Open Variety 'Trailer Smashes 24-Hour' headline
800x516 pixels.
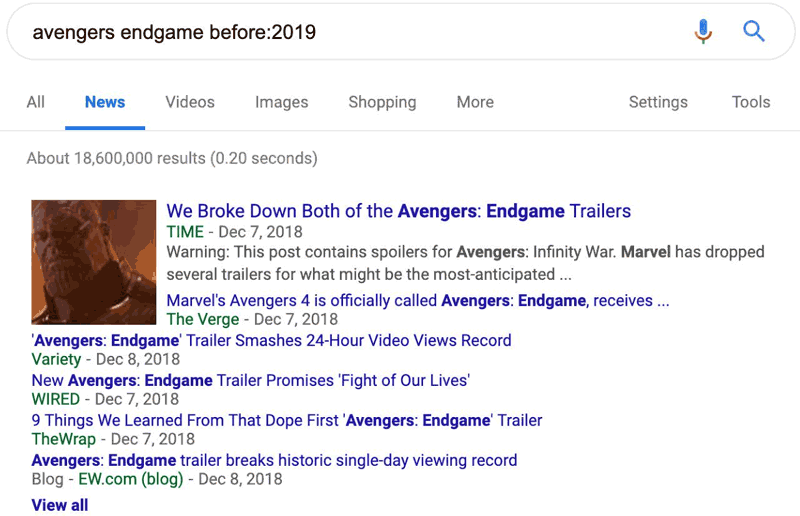pos(271,340)
